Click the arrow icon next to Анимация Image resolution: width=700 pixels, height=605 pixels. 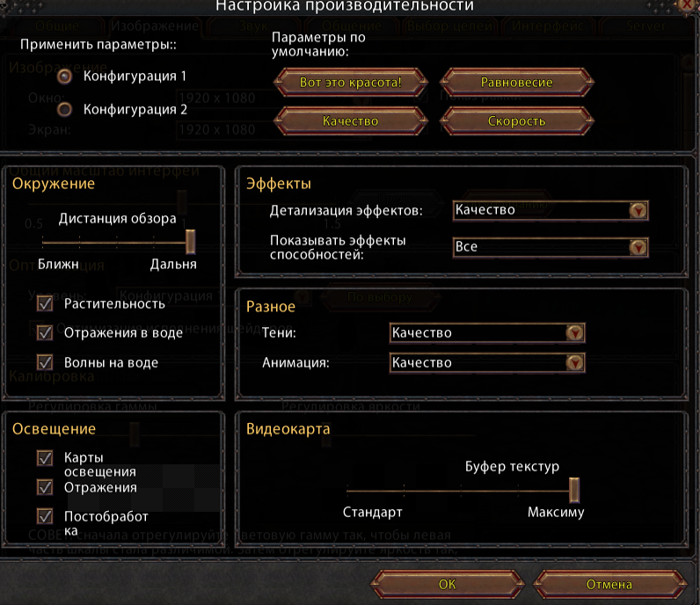point(574,362)
